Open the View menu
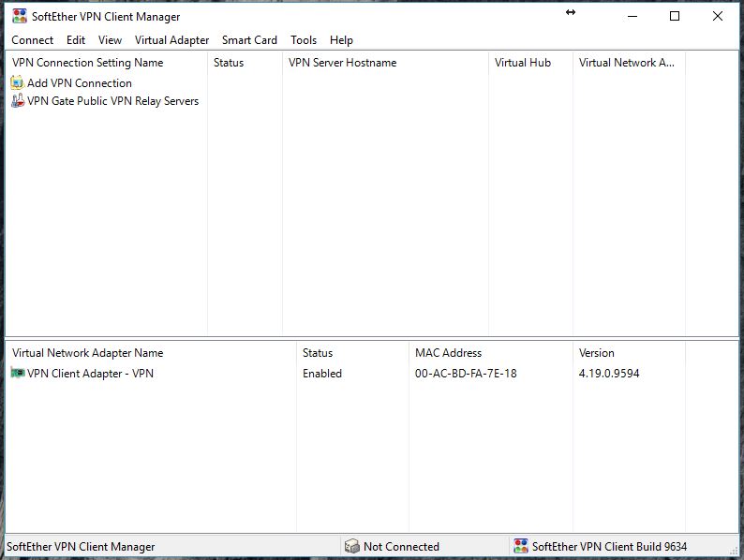This screenshot has width=744, height=560. click(x=110, y=40)
